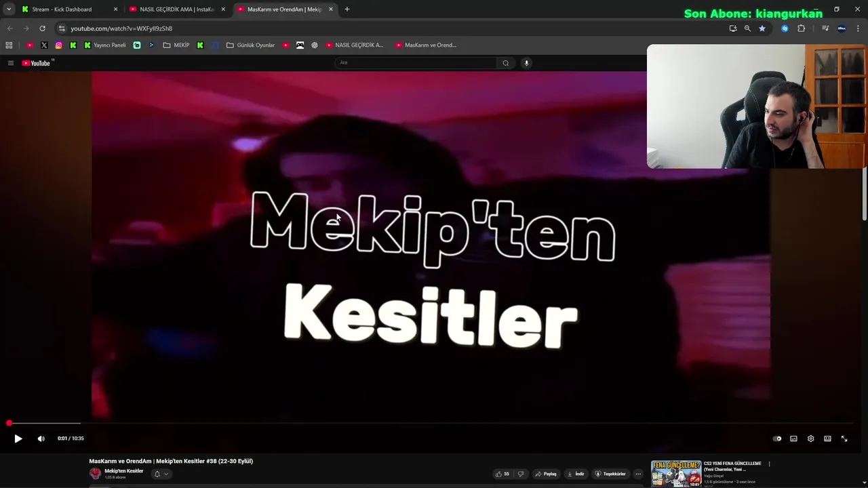The width and height of the screenshot is (868, 488).
Task: Open the CS2 Fena Güncelleme video thumbnail
Action: (x=676, y=474)
